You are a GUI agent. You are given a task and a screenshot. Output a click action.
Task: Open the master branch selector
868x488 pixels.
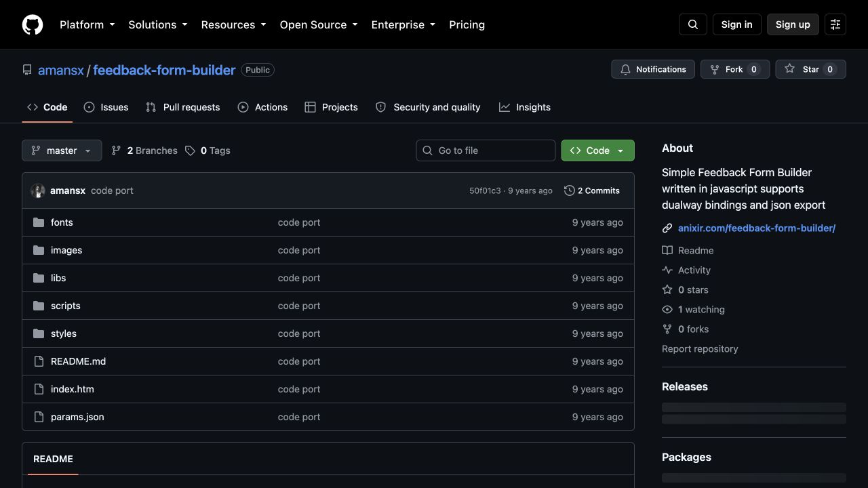pyautogui.click(x=62, y=150)
